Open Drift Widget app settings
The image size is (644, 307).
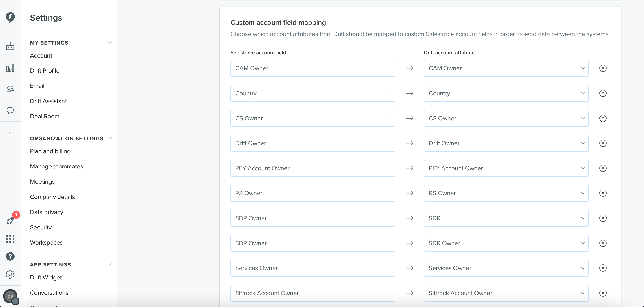pos(46,277)
